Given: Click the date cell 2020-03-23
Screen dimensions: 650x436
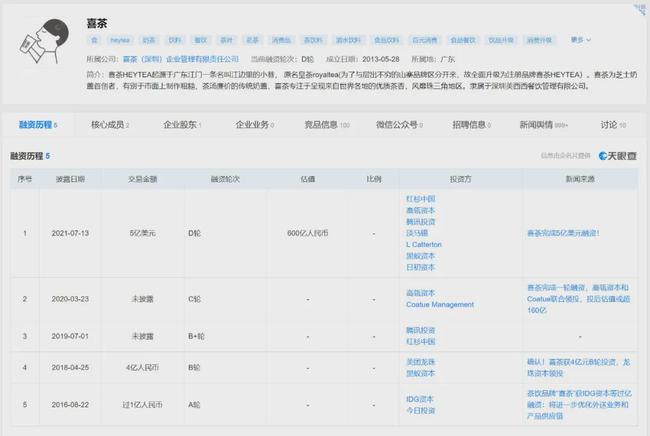Looking at the screenshot, I should click(70, 299).
